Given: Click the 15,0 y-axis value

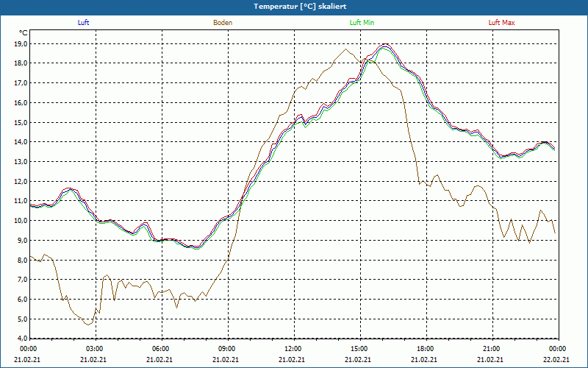Looking at the screenshot, I should [x=21, y=122].
